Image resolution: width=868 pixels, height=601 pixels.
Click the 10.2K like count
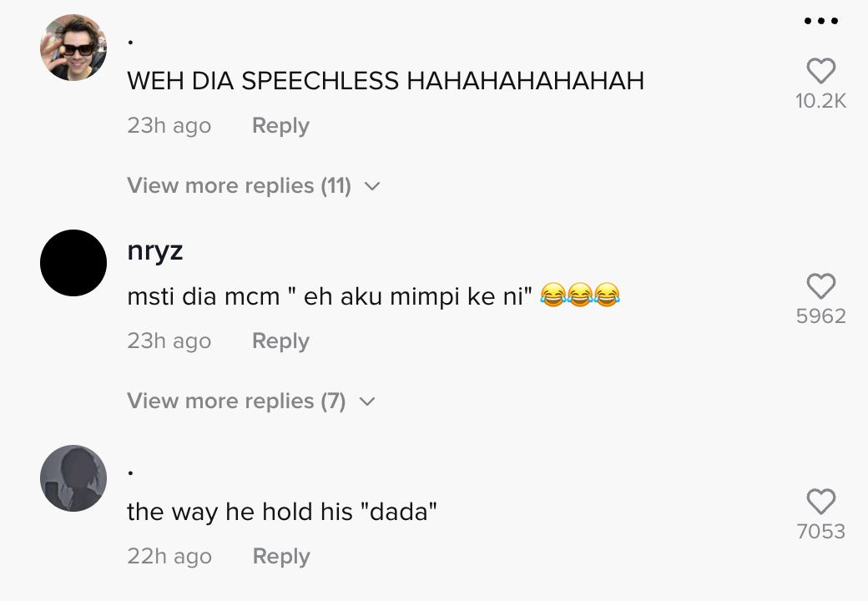821,101
